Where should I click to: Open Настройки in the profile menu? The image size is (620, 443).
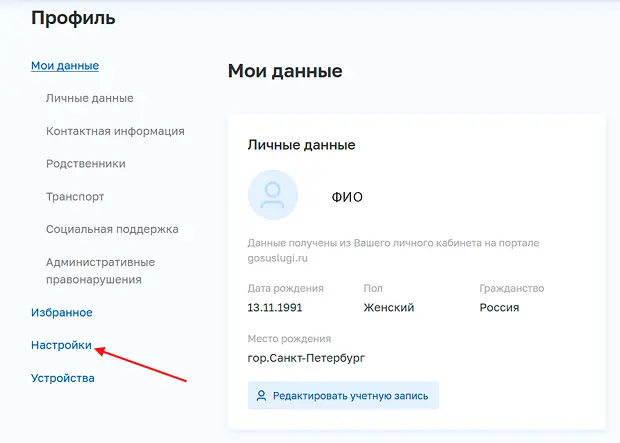62,346
